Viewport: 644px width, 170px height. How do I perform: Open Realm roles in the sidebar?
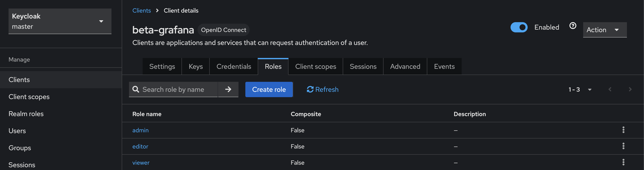click(61, 114)
